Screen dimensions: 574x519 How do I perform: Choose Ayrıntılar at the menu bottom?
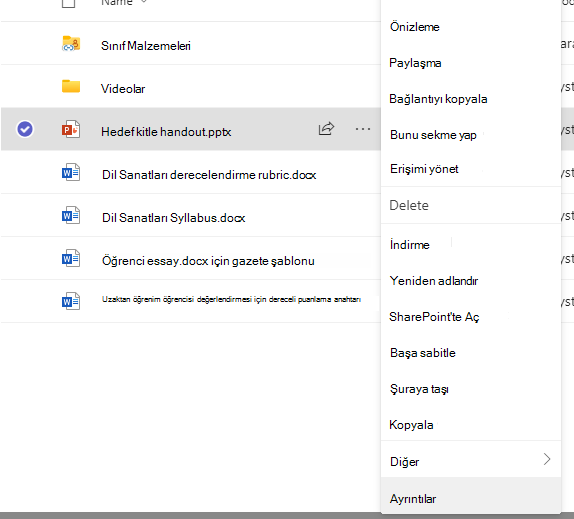(413, 499)
